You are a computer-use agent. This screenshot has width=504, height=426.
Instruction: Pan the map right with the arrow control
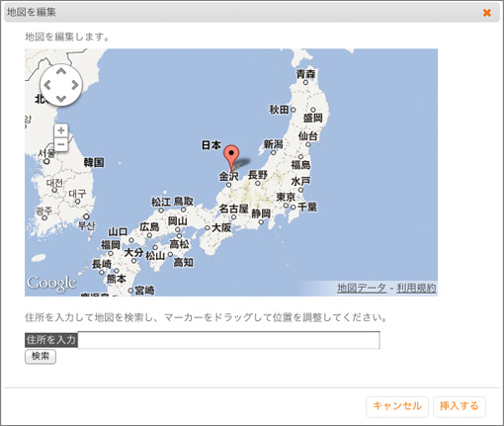click(75, 85)
